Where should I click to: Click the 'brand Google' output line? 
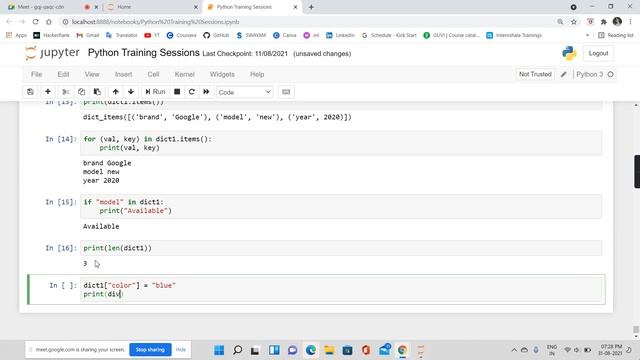click(x=107, y=163)
